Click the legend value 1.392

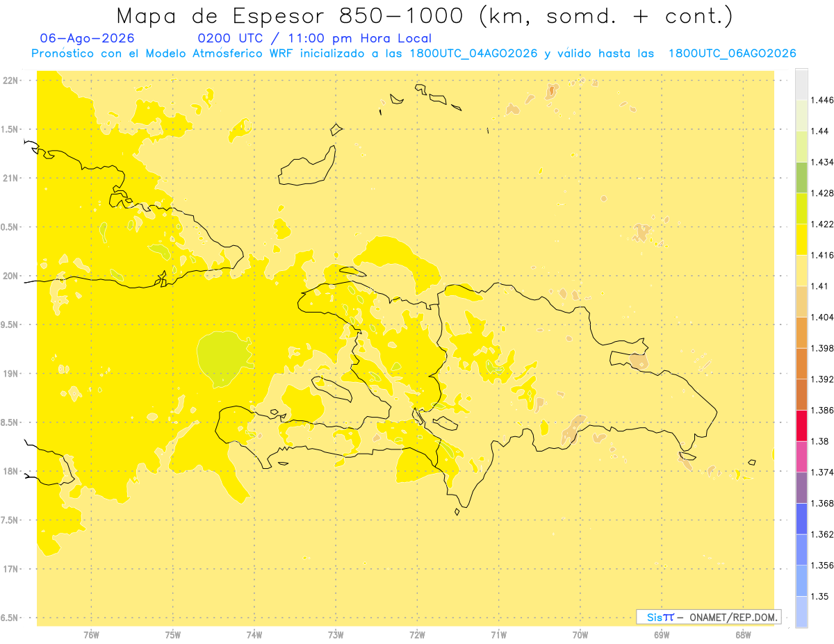click(x=822, y=379)
